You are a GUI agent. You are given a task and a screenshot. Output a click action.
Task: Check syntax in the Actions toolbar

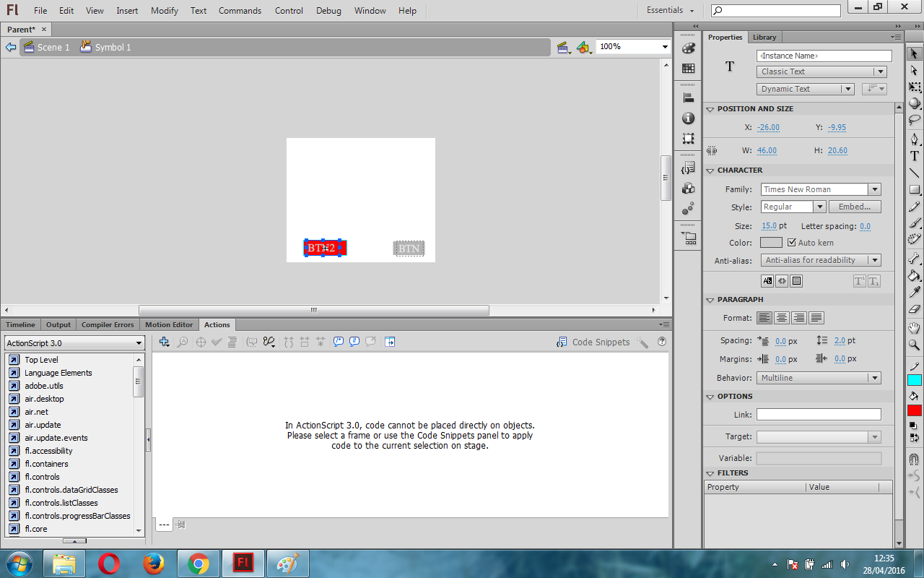pyautogui.click(x=217, y=342)
